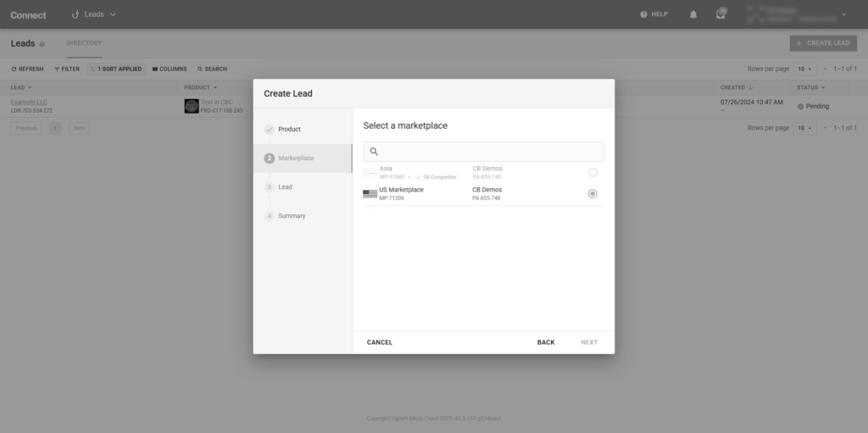Click the Leads hook icon in header
868x433 pixels.
[x=75, y=14]
